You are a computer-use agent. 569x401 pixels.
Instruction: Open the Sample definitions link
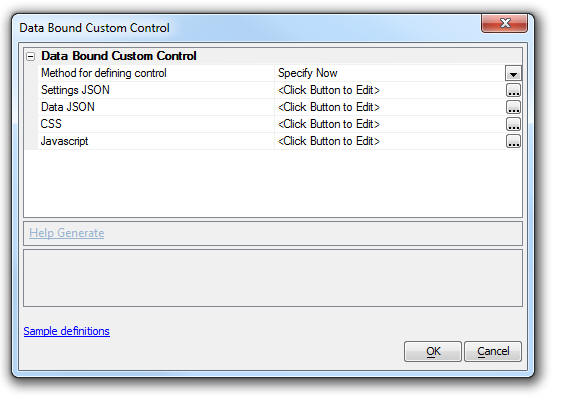67,331
